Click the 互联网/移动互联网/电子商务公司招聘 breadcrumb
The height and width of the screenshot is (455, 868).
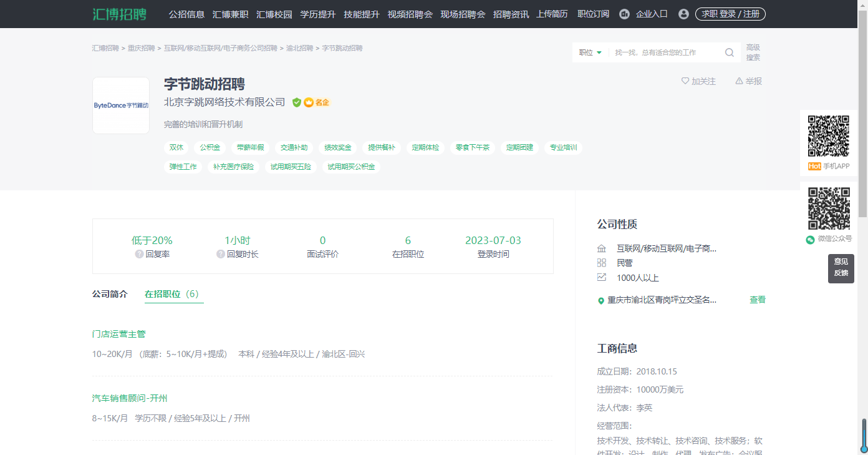[221, 48]
